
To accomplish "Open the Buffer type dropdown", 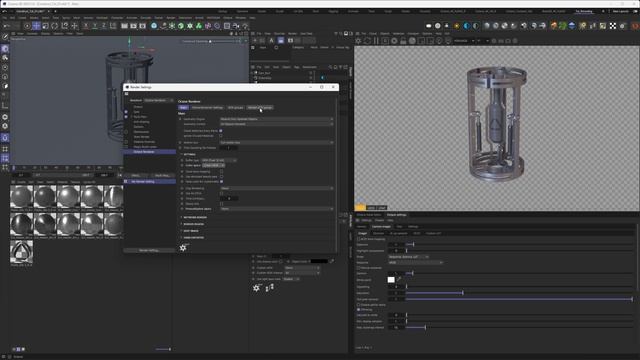I will [x=219, y=160].
